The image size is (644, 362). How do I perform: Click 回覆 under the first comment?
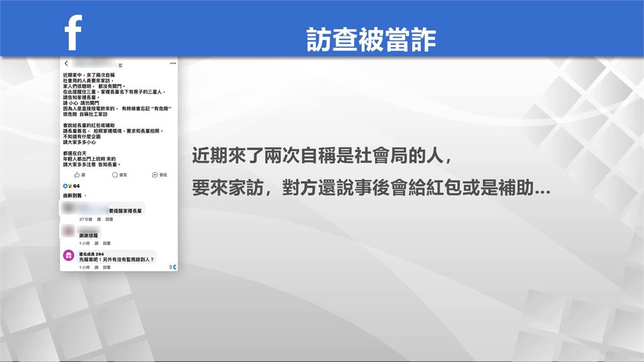pos(108,219)
